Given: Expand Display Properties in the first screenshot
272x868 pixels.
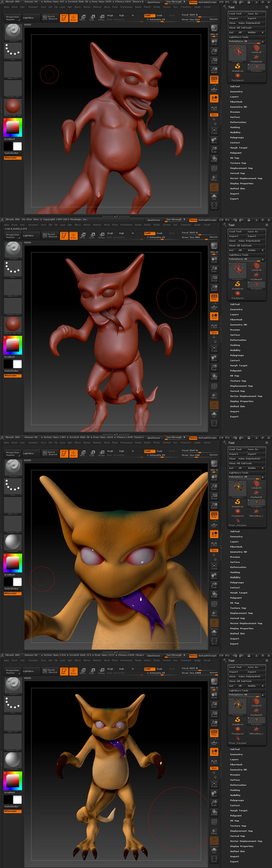Looking at the screenshot, I should pyautogui.click(x=242, y=184).
